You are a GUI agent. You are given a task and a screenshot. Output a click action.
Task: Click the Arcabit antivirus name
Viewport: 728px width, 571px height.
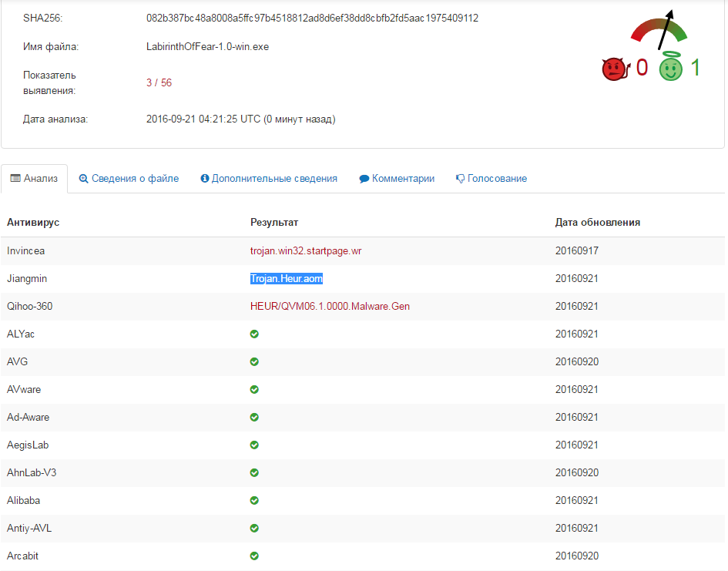point(22,556)
